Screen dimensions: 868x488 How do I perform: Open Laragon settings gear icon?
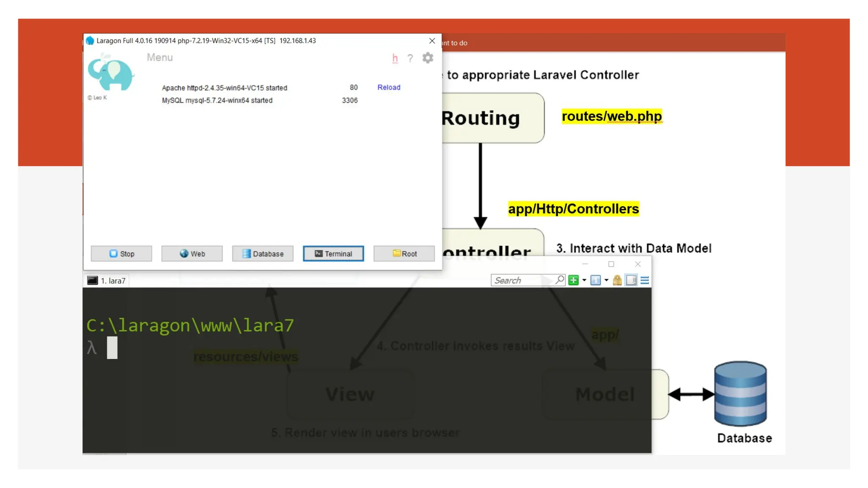click(428, 58)
